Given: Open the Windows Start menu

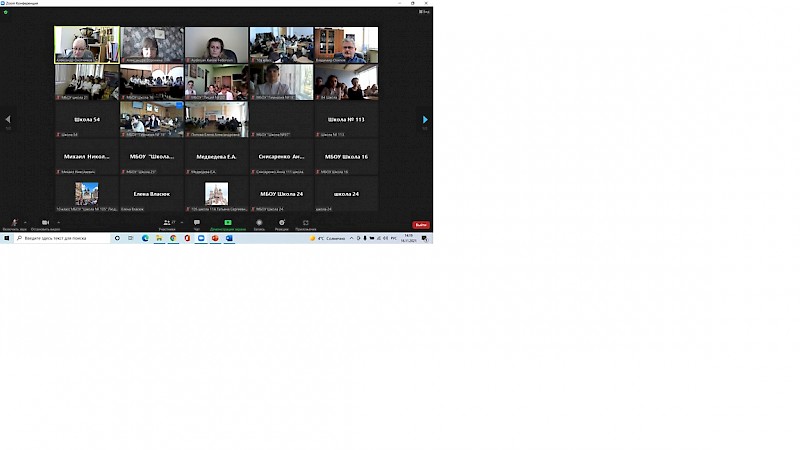Looking at the screenshot, I should tap(6, 238).
